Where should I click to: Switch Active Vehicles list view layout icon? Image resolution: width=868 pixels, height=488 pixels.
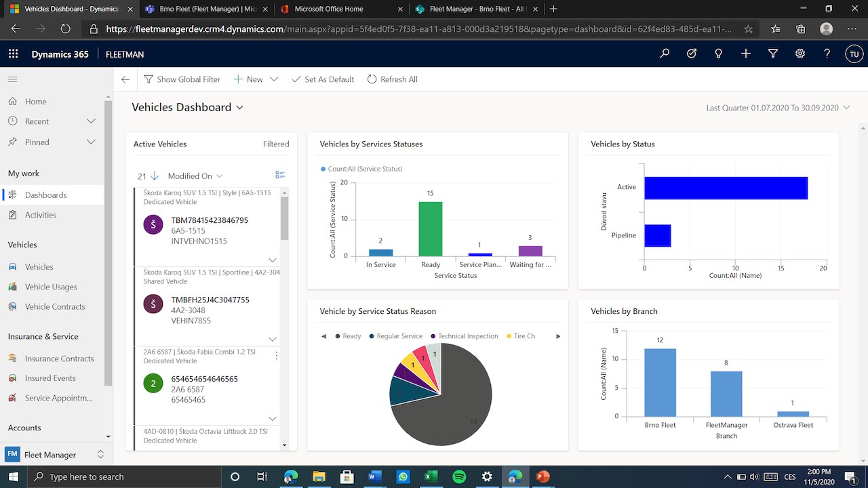pyautogui.click(x=281, y=175)
